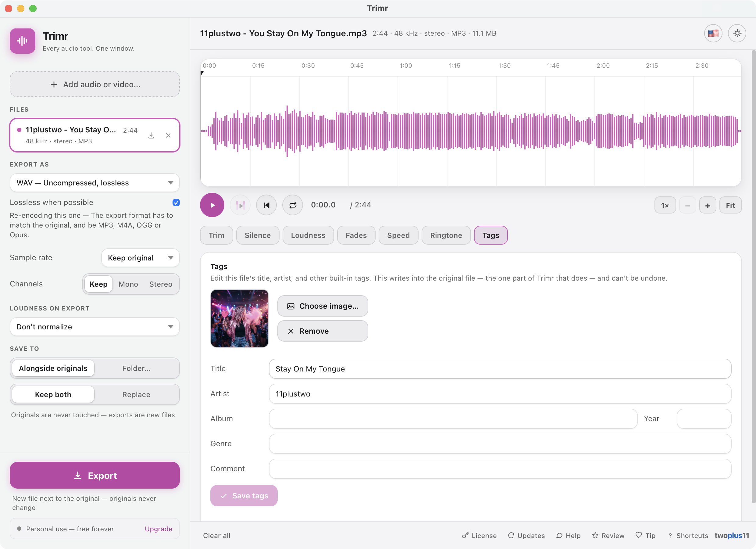
Task: Click the image icon on Choose image button
Action: pos(291,306)
